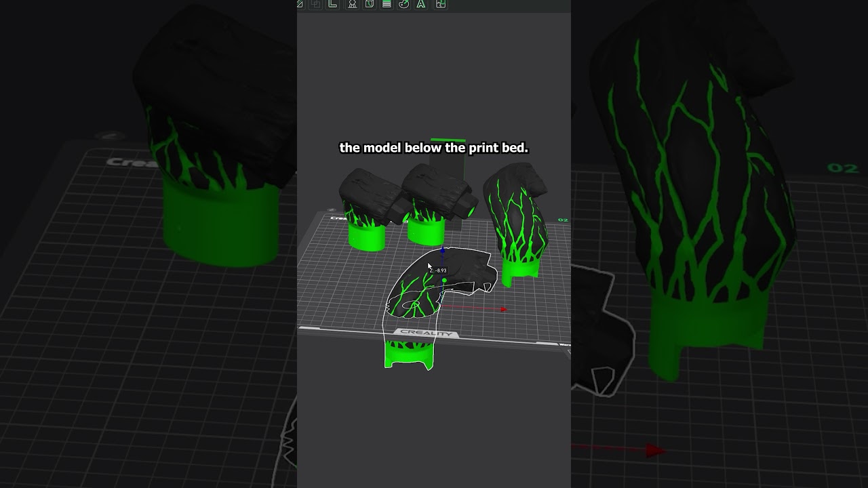
Task: Open the variable layer height tool
Action: coord(387,4)
